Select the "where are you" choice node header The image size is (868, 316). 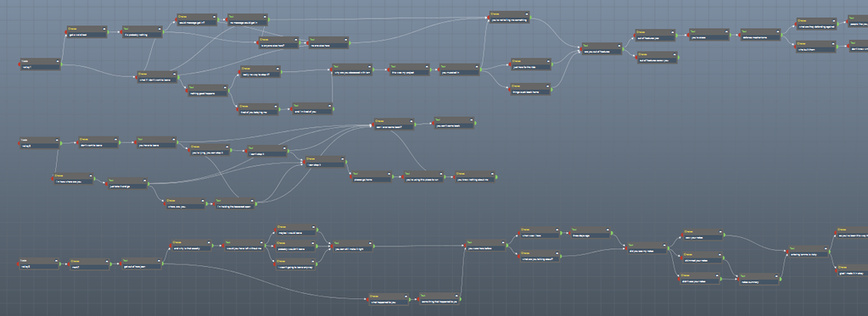pos(186,199)
